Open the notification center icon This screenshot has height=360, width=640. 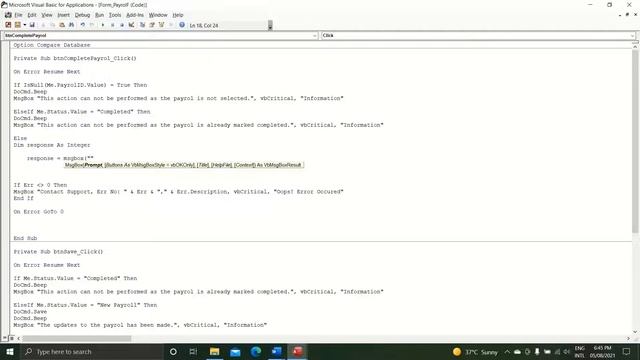[627, 351]
